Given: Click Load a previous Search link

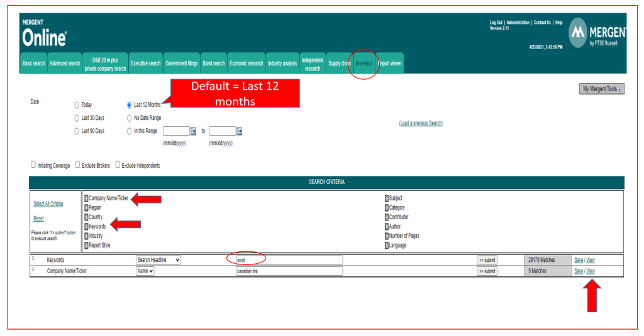Looking at the screenshot, I should coord(421,123).
